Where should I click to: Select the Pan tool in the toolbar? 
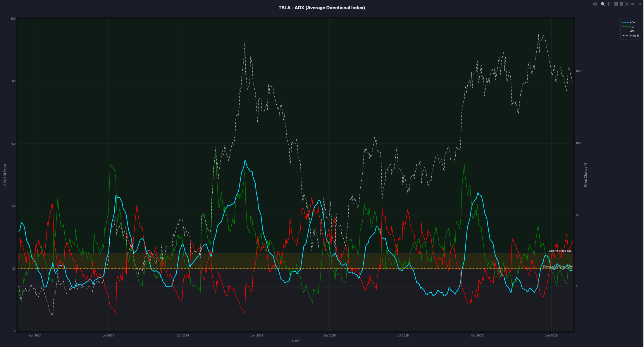[x=609, y=4]
